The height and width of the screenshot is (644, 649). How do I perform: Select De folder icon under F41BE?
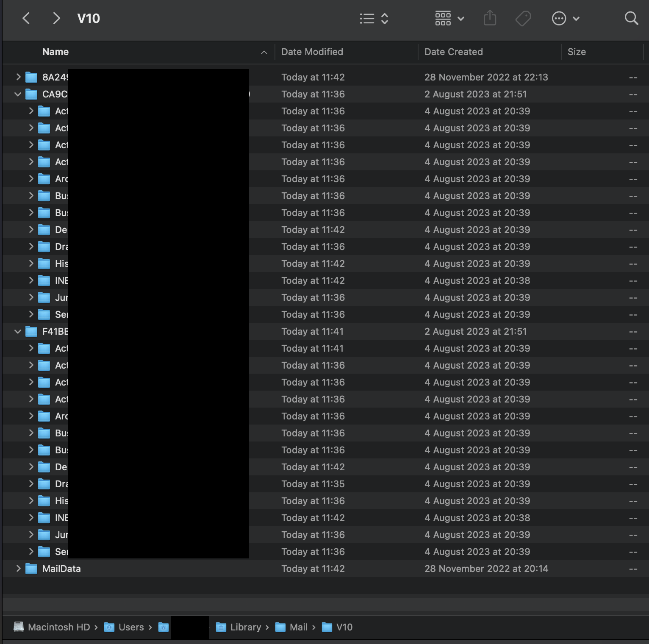[44, 467]
